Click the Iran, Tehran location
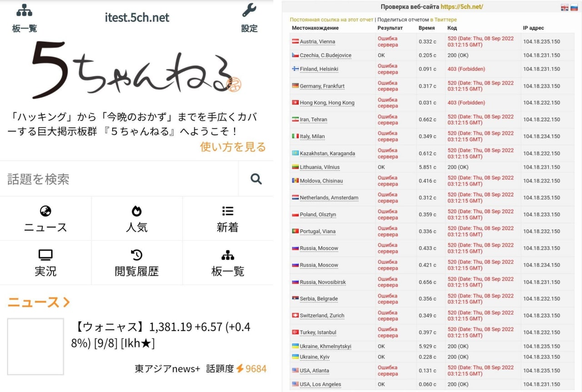582x392 pixels. pyautogui.click(x=314, y=120)
